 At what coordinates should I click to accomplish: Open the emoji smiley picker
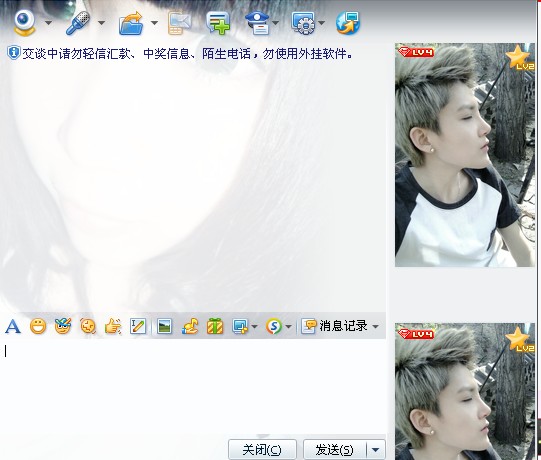point(38,326)
